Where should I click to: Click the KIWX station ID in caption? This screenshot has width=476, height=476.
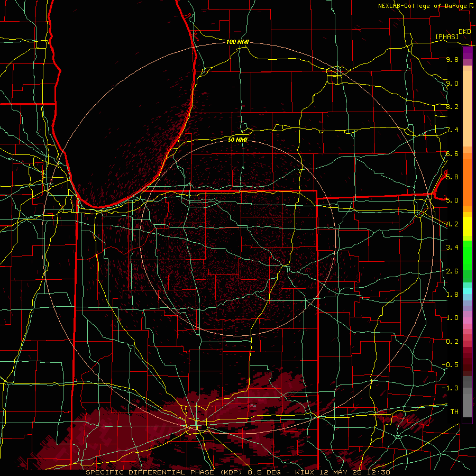pos(304,472)
